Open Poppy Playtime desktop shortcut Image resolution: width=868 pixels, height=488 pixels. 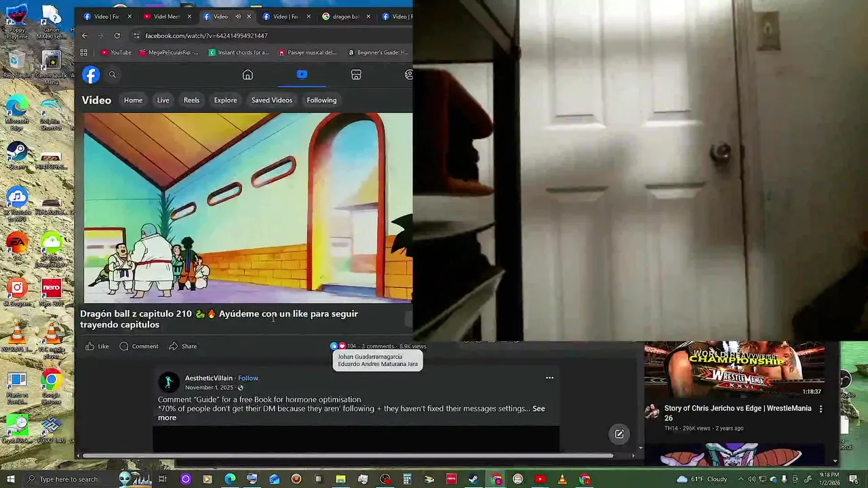(x=17, y=20)
